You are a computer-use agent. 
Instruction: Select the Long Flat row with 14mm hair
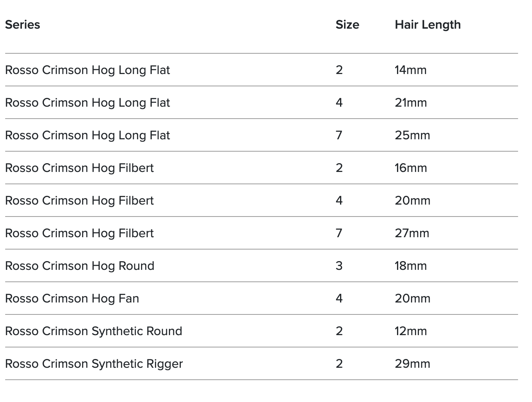87,70
